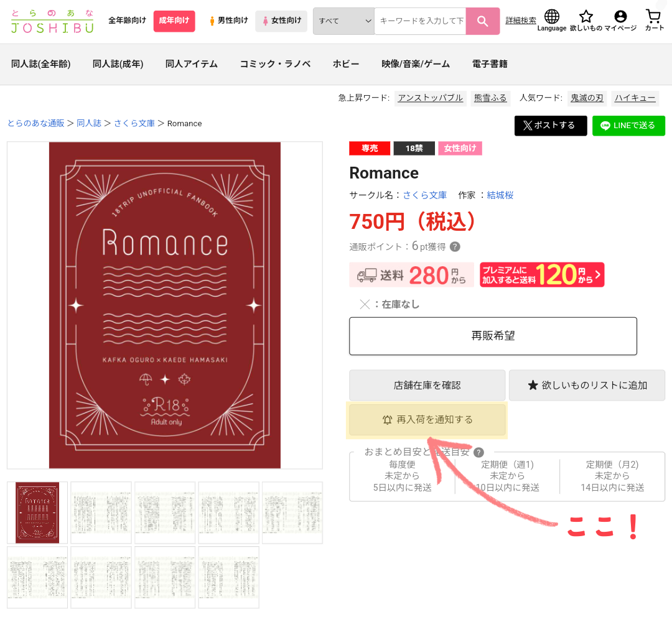Toggle the 女性向け filter

(x=281, y=21)
